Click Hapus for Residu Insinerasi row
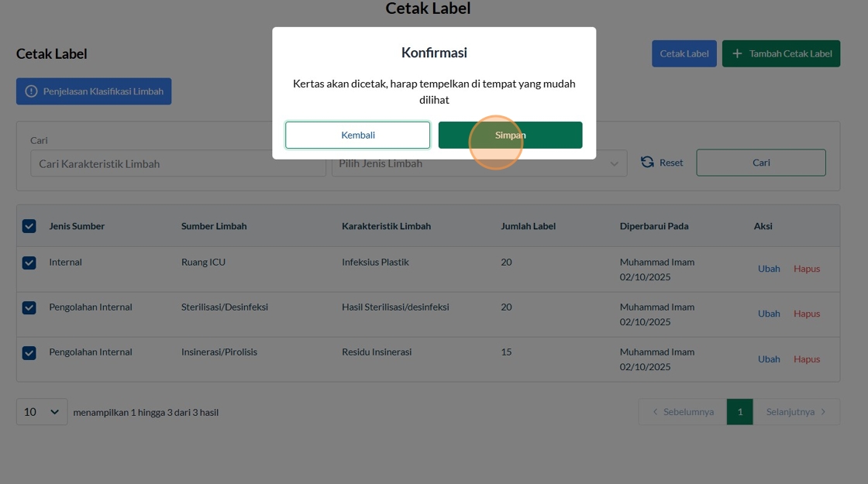The height and width of the screenshot is (484, 868). click(807, 359)
